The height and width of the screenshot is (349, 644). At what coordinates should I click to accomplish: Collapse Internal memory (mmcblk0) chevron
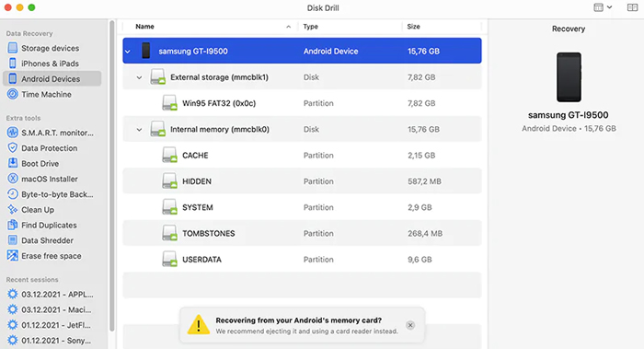[x=139, y=130]
